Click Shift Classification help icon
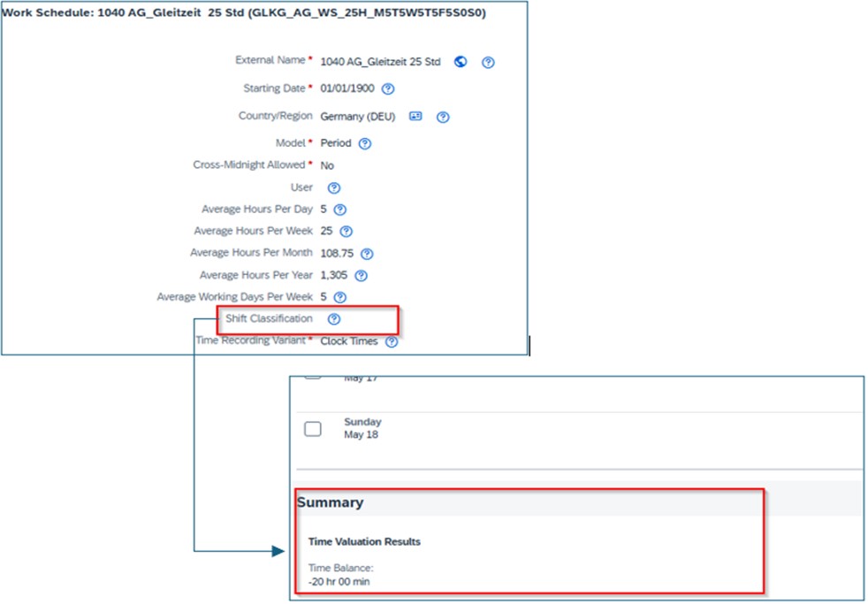This screenshot has width=868, height=604. pos(333,319)
